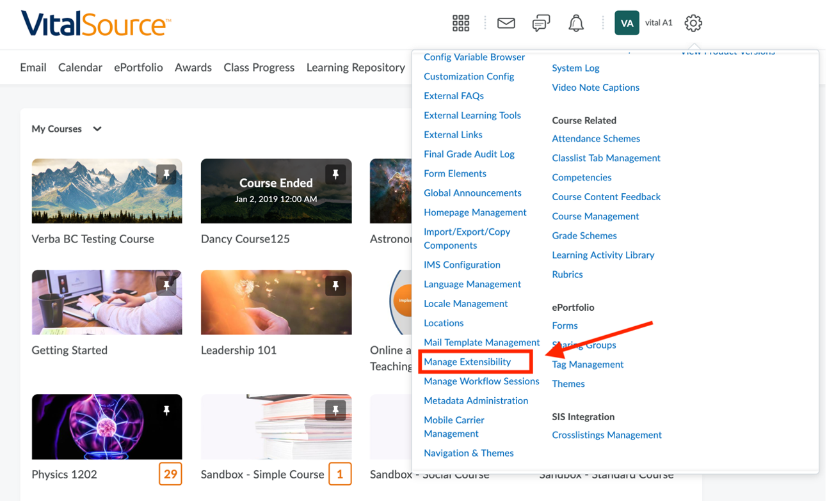
Task: Open Manage Workflow Sessions
Action: [x=481, y=381]
